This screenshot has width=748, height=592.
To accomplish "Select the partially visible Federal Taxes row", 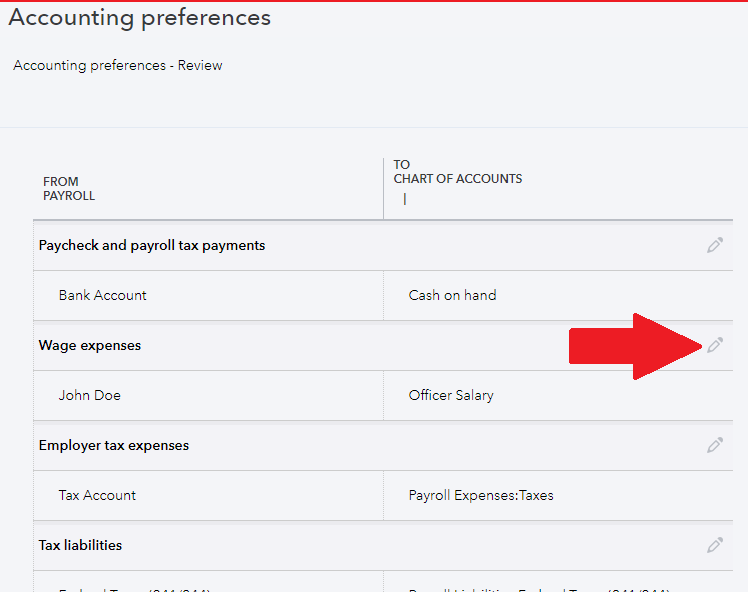I will coord(135,588).
